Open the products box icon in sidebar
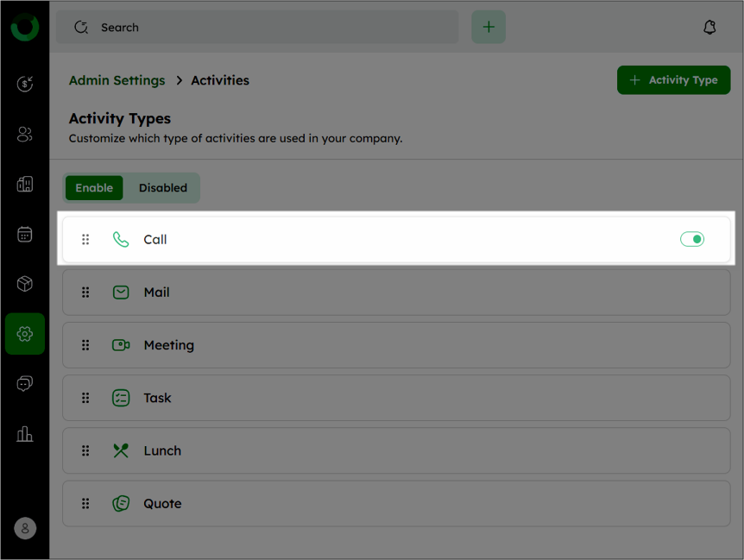Screen dimensions: 744x560 coord(25,284)
